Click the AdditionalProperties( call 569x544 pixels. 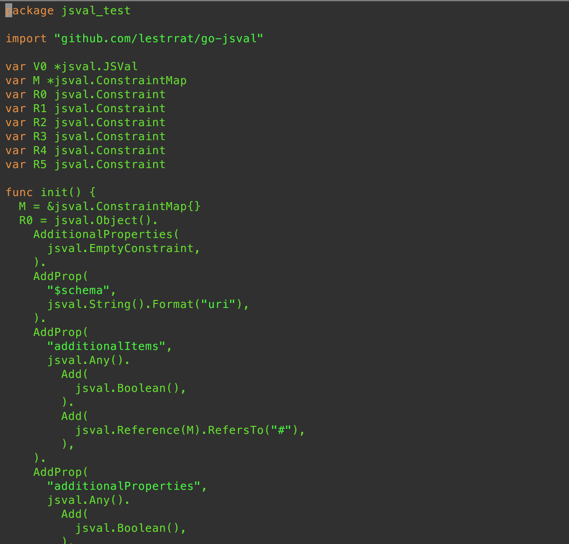point(106,234)
